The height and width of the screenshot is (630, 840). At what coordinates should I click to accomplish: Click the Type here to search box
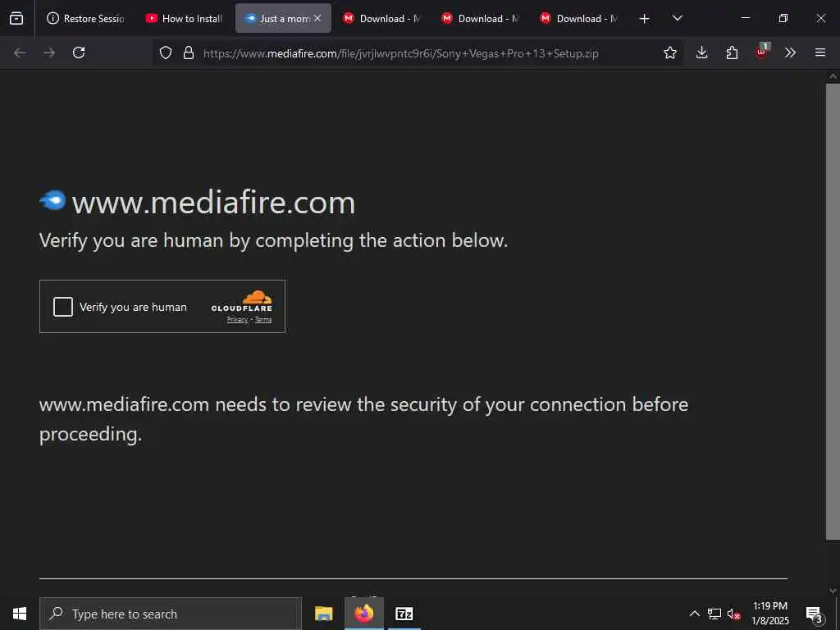coord(171,614)
